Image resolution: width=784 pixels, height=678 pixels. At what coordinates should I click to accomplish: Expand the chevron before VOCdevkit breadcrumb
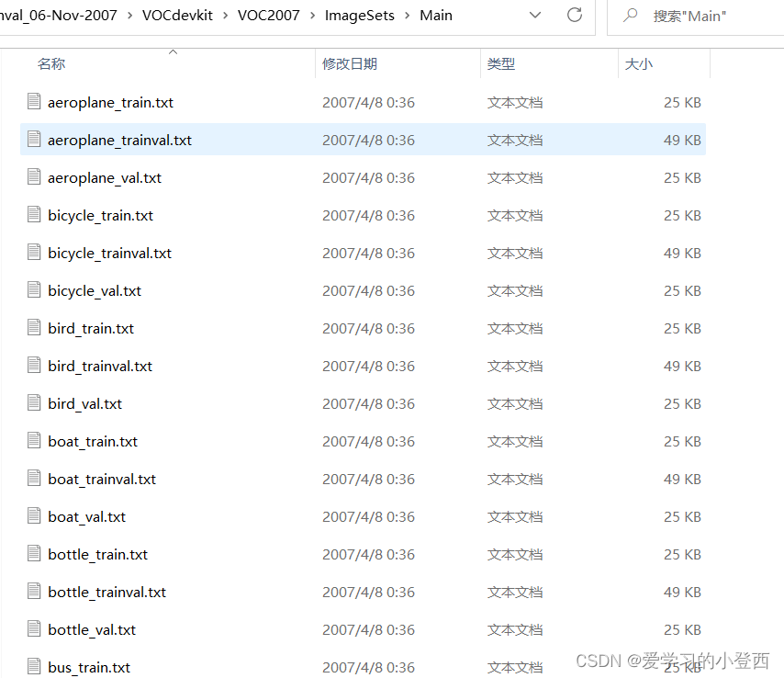[x=130, y=16]
